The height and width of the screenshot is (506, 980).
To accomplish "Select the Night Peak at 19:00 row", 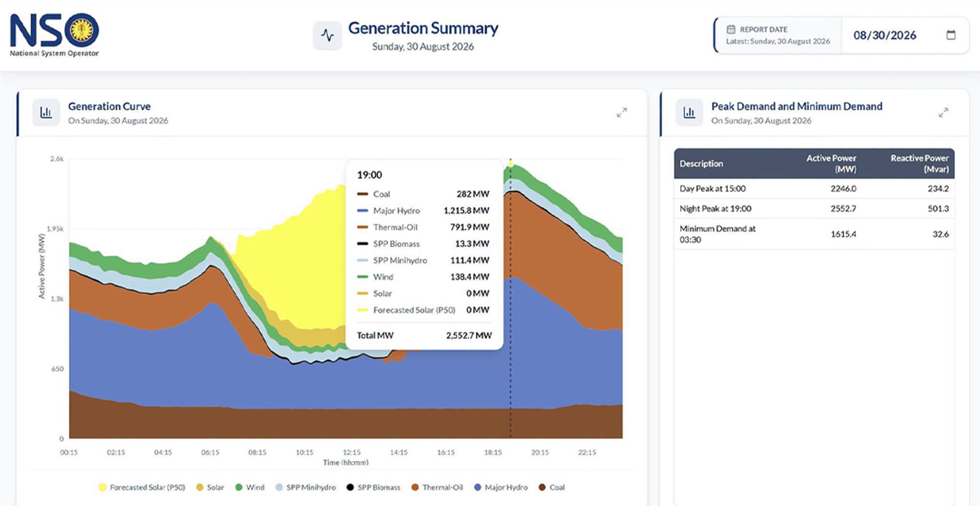I will click(x=814, y=209).
